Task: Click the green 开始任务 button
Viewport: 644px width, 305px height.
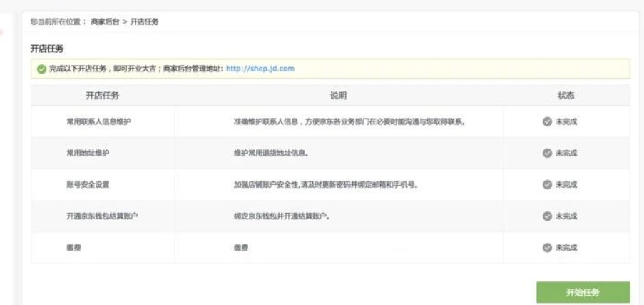Action: tap(583, 292)
